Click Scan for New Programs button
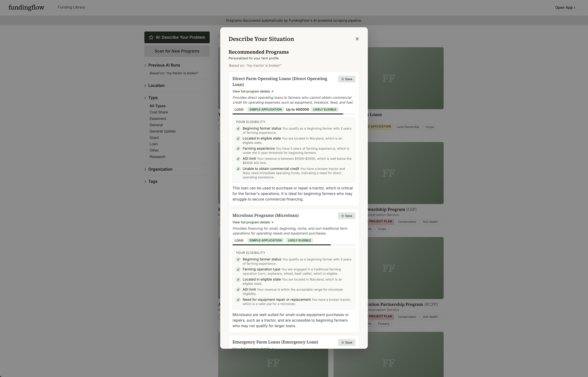Screen dimensions: 588x377 177,51
